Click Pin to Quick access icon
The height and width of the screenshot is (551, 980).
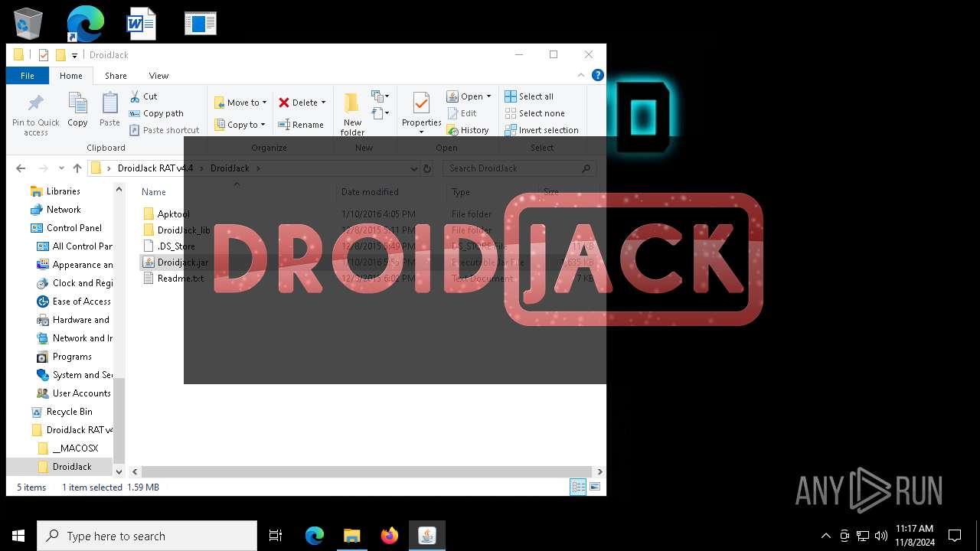pyautogui.click(x=35, y=115)
